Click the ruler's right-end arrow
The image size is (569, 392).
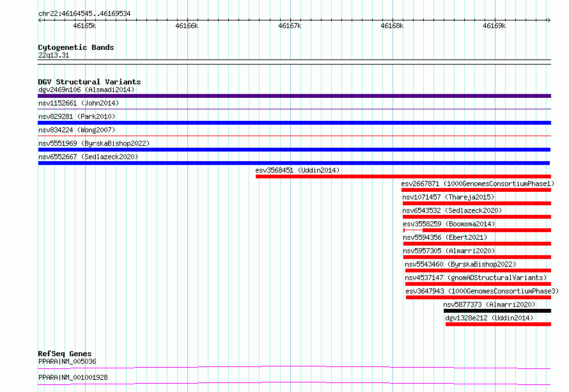tap(549, 20)
